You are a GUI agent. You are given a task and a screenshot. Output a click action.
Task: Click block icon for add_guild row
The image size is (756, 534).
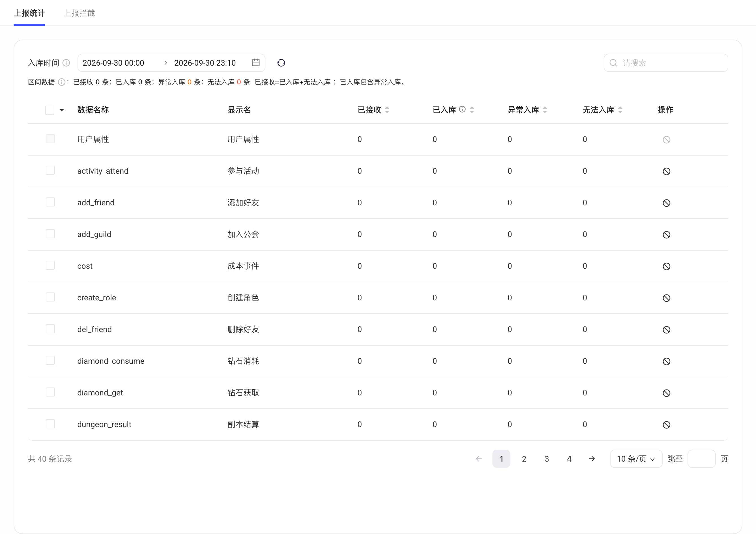pyautogui.click(x=666, y=235)
